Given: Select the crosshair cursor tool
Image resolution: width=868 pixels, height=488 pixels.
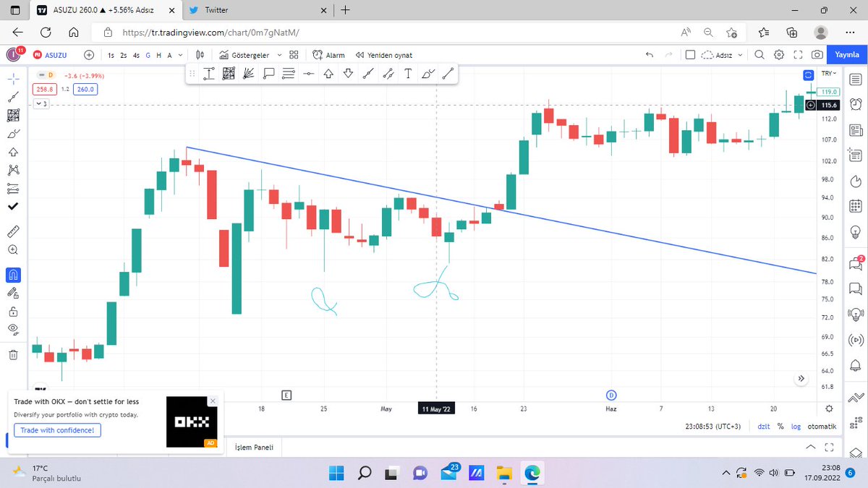Looking at the screenshot, I should (x=13, y=77).
